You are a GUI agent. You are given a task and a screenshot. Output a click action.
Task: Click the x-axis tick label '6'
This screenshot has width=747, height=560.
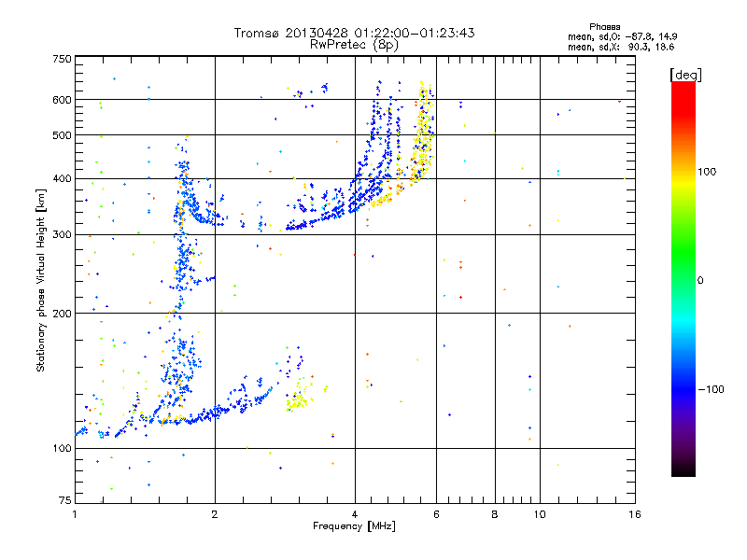pyautogui.click(x=436, y=514)
